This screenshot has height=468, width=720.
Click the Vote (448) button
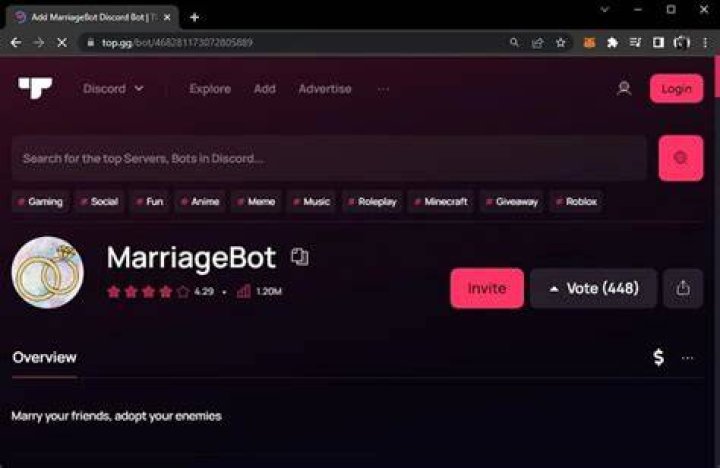coord(593,288)
